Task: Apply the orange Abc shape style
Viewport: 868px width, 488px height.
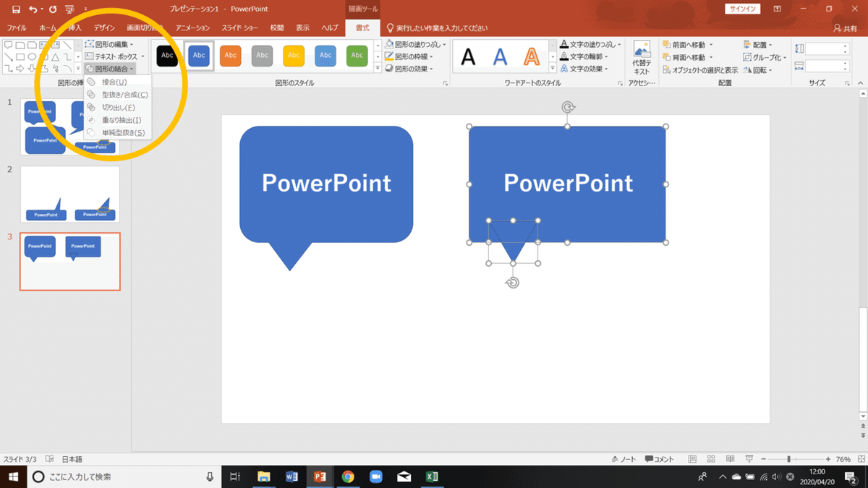Action: click(231, 56)
